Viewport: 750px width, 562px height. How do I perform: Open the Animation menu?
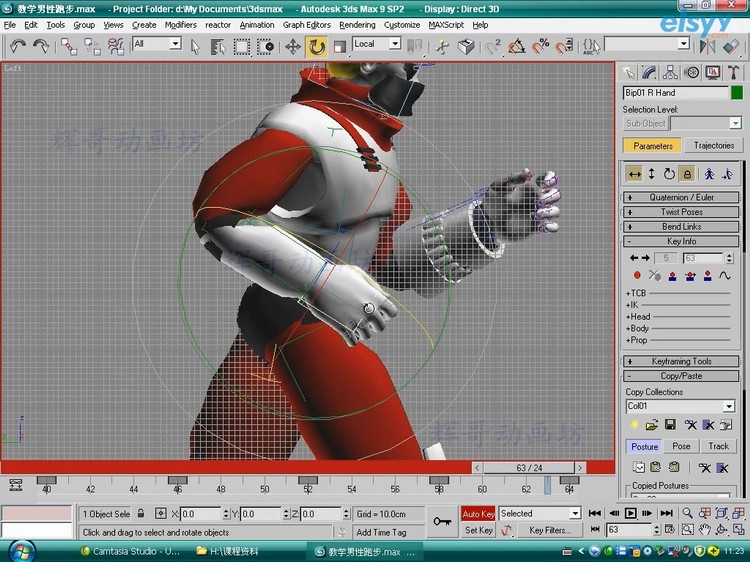click(x=257, y=25)
